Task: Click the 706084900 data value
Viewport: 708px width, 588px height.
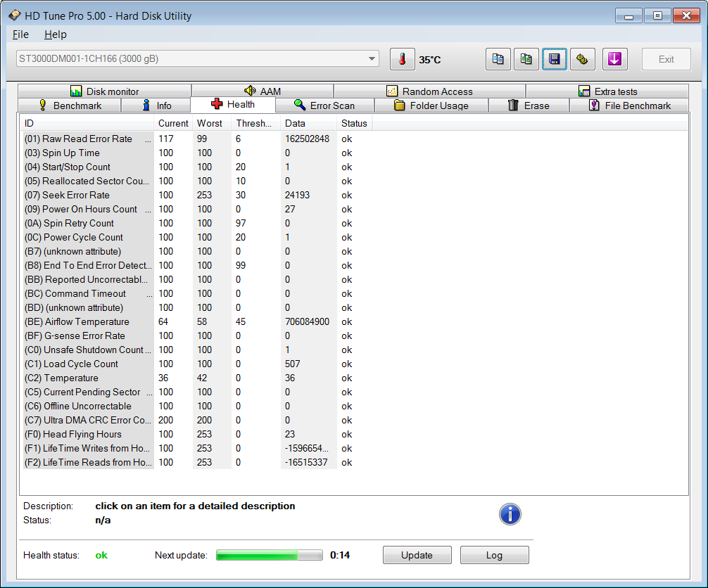Action: point(307,321)
